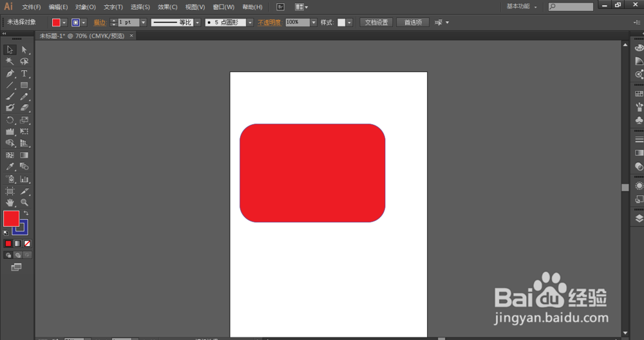644x340 pixels.
Task: Select the Paintbrush tool
Action: pyautogui.click(x=10, y=97)
